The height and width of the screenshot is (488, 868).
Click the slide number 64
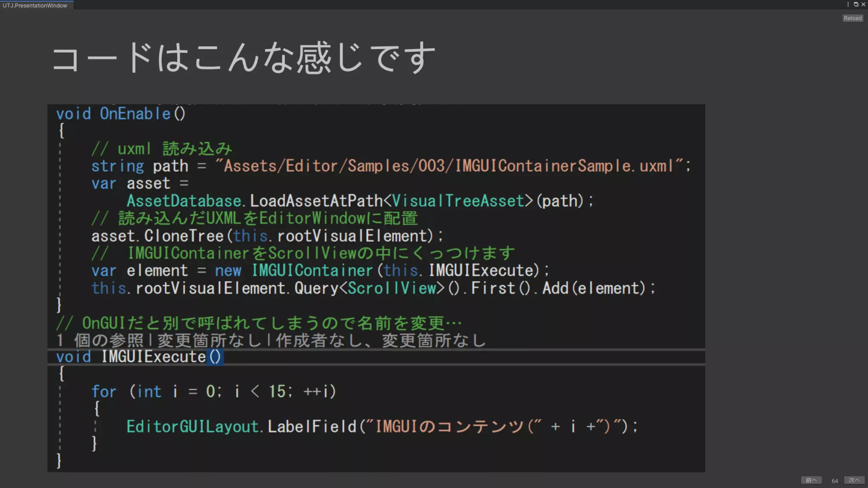click(835, 481)
